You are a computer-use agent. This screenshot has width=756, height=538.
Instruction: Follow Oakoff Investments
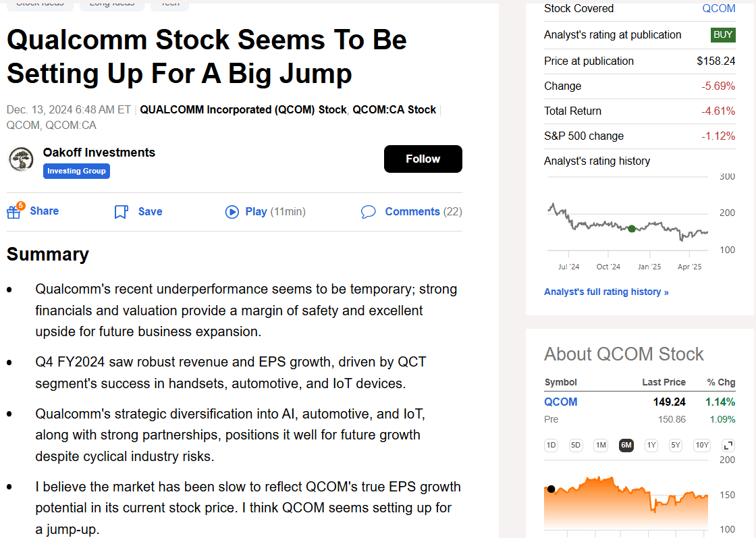[423, 159]
